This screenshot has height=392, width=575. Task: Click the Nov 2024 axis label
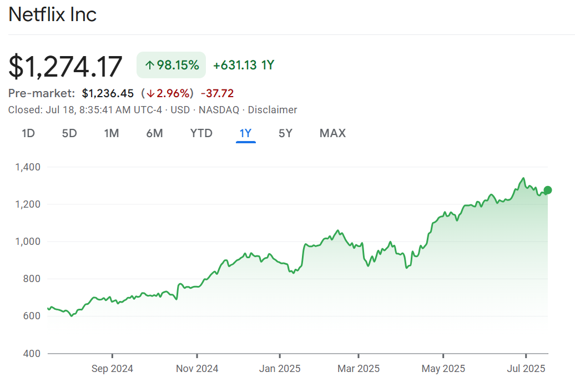(x=197, y=369)
